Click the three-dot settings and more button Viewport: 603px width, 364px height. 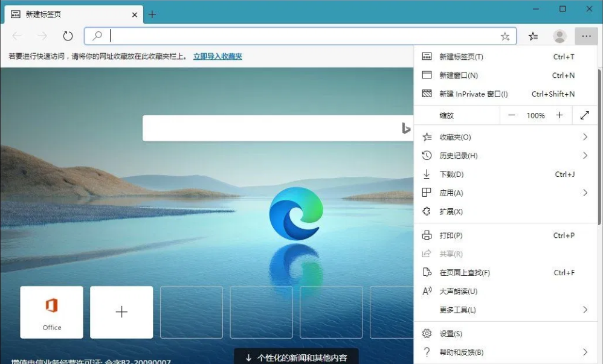(x=586, y=36)
